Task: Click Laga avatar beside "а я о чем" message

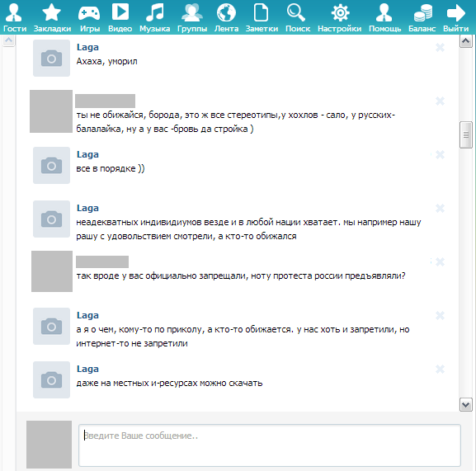Action: click(51, 327)
